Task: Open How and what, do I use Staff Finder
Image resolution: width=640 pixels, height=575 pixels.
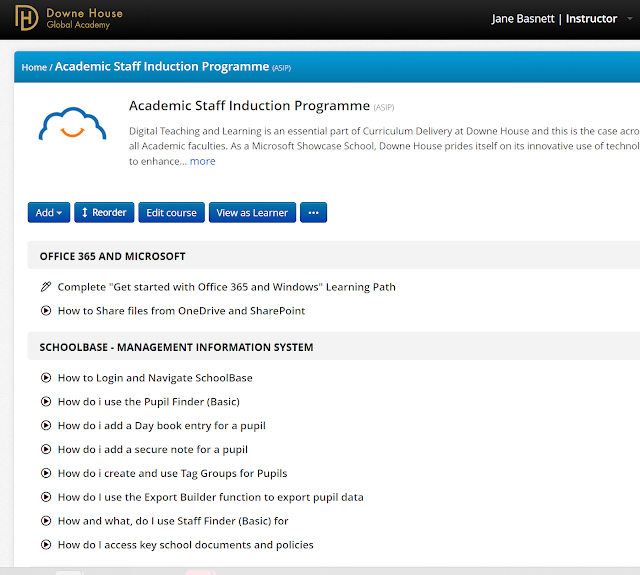Action: 173,521
